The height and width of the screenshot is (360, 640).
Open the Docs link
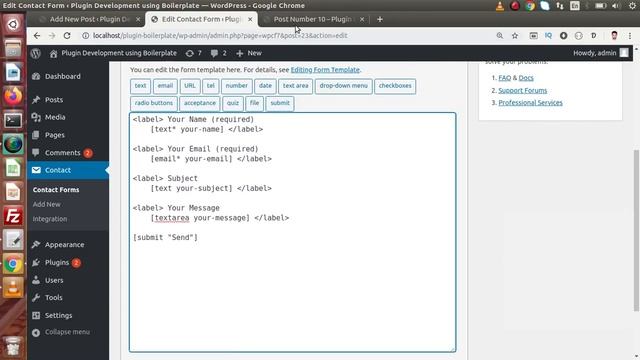pyautogui.click(x=526, y=78)
